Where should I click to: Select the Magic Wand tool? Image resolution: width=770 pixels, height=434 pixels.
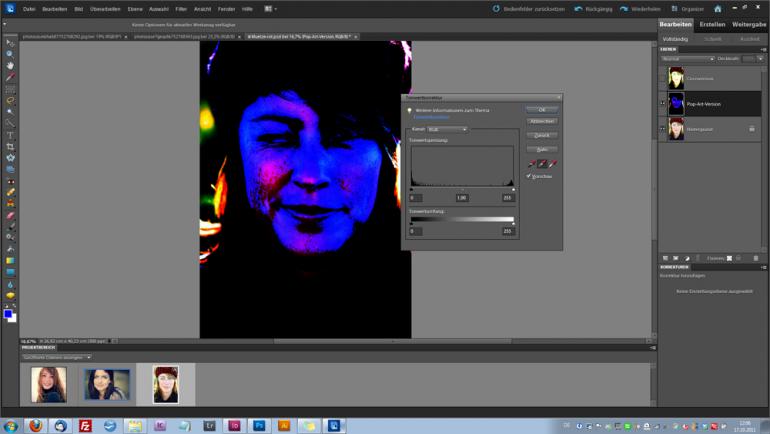(x=10, y=112)
